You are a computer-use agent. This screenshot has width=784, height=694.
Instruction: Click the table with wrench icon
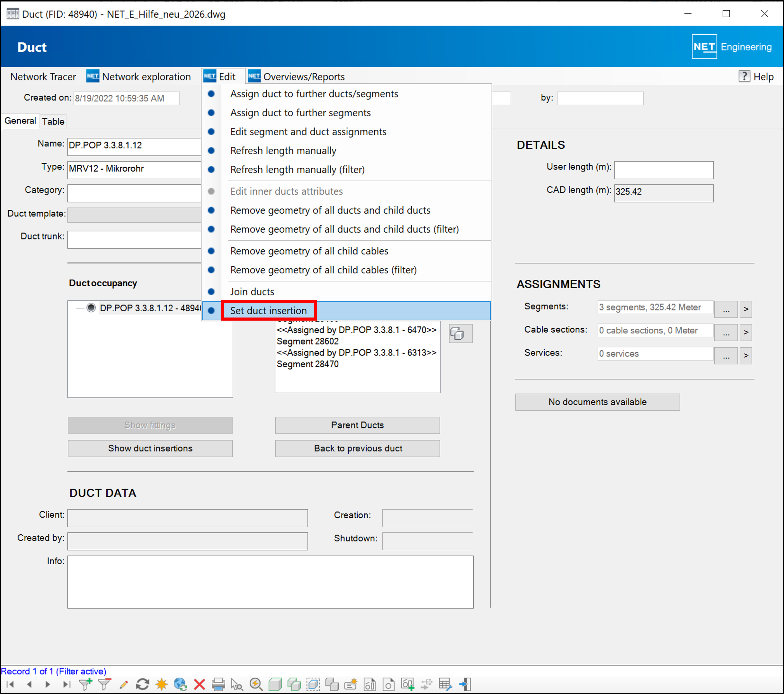click(x=445, y=684)
